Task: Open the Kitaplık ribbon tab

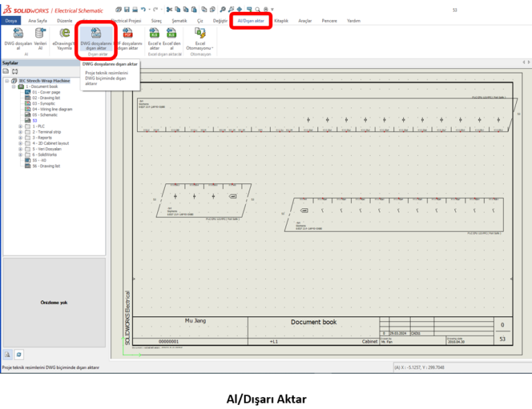Action: [x=281, y=21]
